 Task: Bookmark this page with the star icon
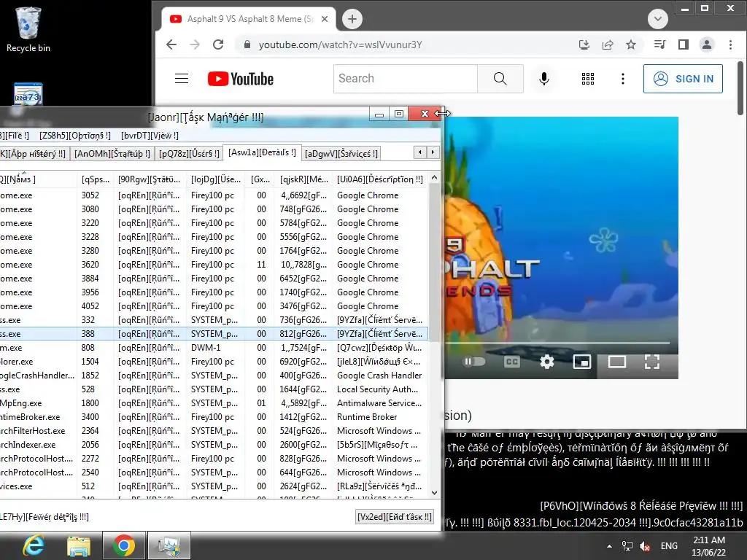coord(631,44)
